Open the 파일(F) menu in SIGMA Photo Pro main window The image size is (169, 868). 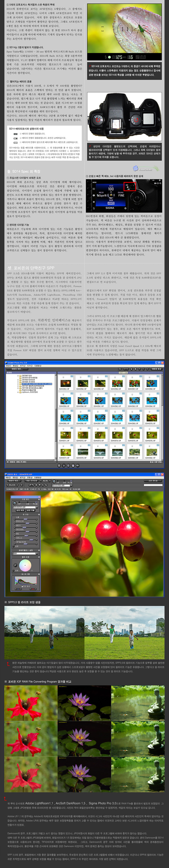pyautogui.click(x=8, y=366)
